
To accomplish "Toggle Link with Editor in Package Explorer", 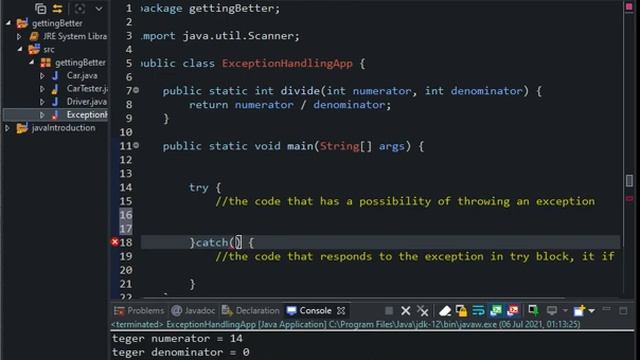I will 58,8.
